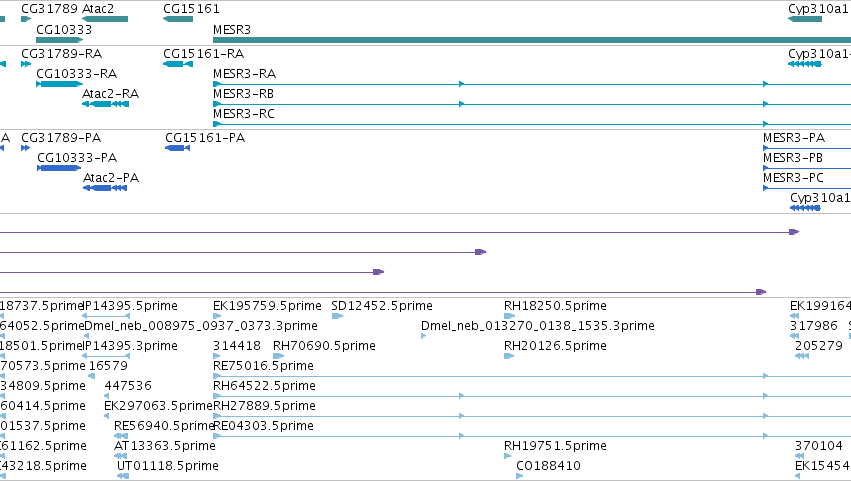The height and width of the screenshot is (481, 851).
Task: Click the CG15161-PA protein glyph
Action: coord(177,148)
